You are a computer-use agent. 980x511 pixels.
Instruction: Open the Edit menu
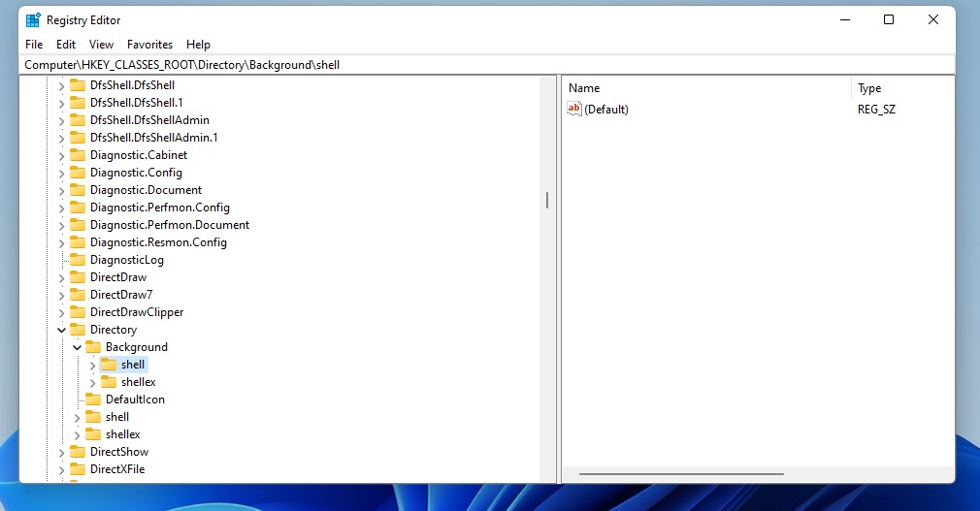(66, 45)
